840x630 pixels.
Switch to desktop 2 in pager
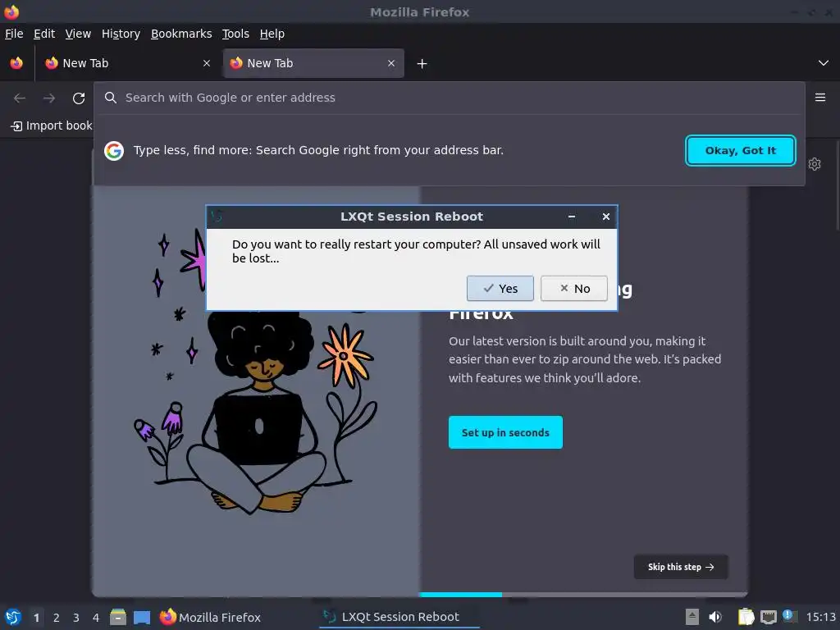(x=57, y=618)
